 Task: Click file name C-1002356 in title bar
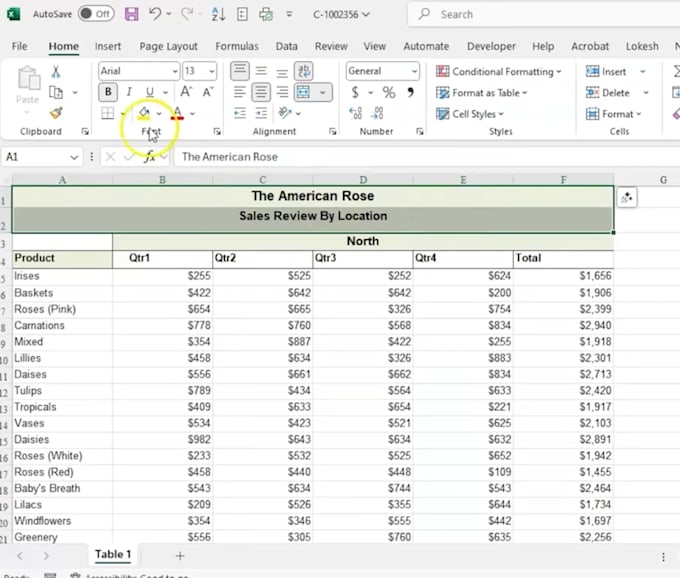coord(341,14)
